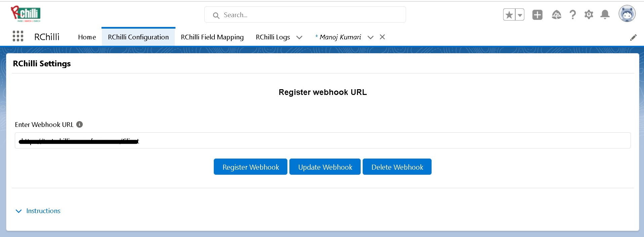The width and height of the screenshot is (644, 237).
Task: Click the RChilli Settings heading
Action: click(x=42, y=64)
